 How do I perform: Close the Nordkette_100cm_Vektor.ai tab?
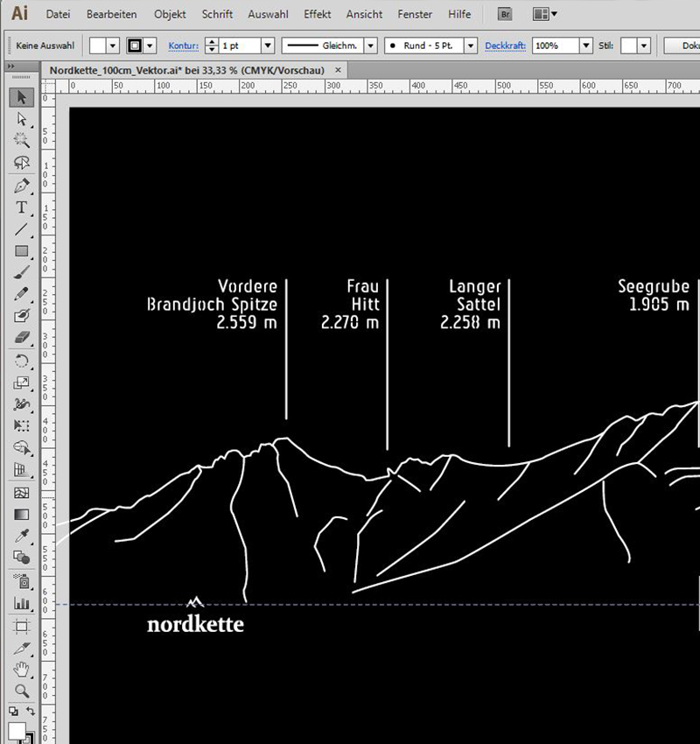[x=338, y=70]
